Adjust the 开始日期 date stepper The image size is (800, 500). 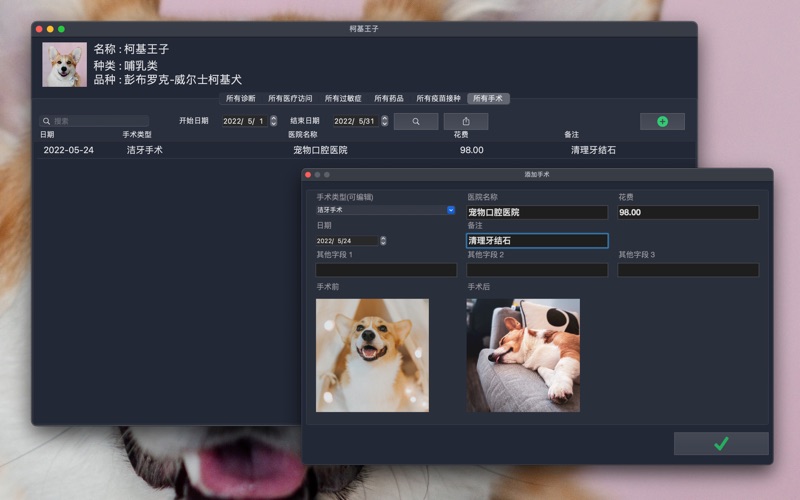[x=273, y=121]
